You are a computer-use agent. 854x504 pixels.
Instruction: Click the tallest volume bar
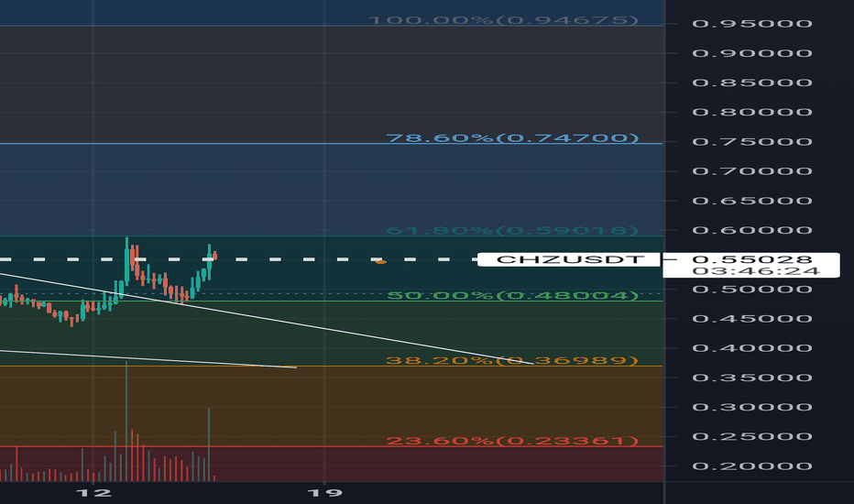pyautogui.click(x=126, y=421)
